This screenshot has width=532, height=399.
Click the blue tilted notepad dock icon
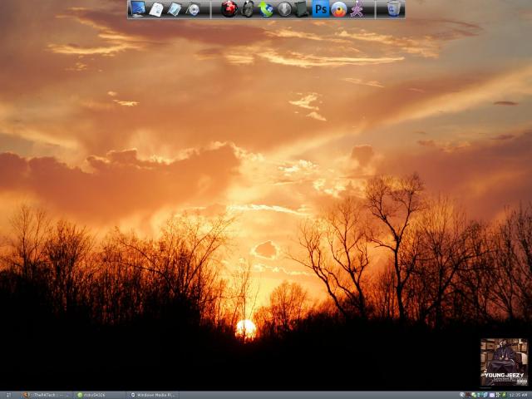point(175,9)
